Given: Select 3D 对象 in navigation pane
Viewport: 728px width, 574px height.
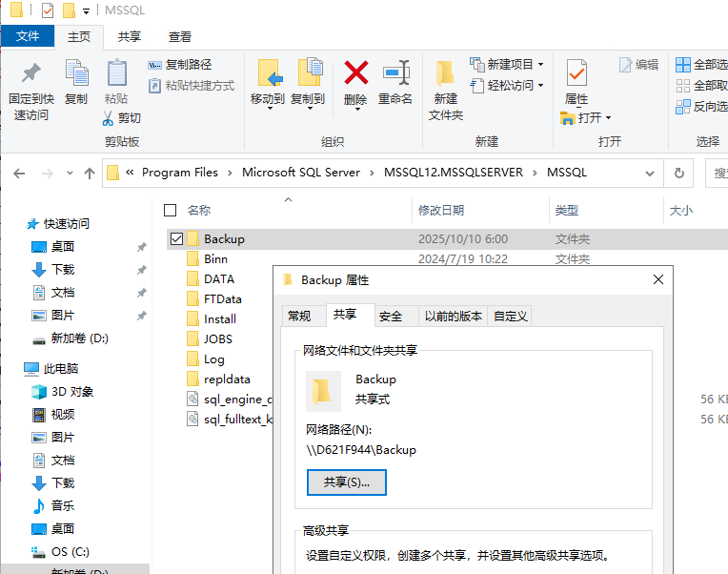Looking at the screenshot, I should (63, 392).
